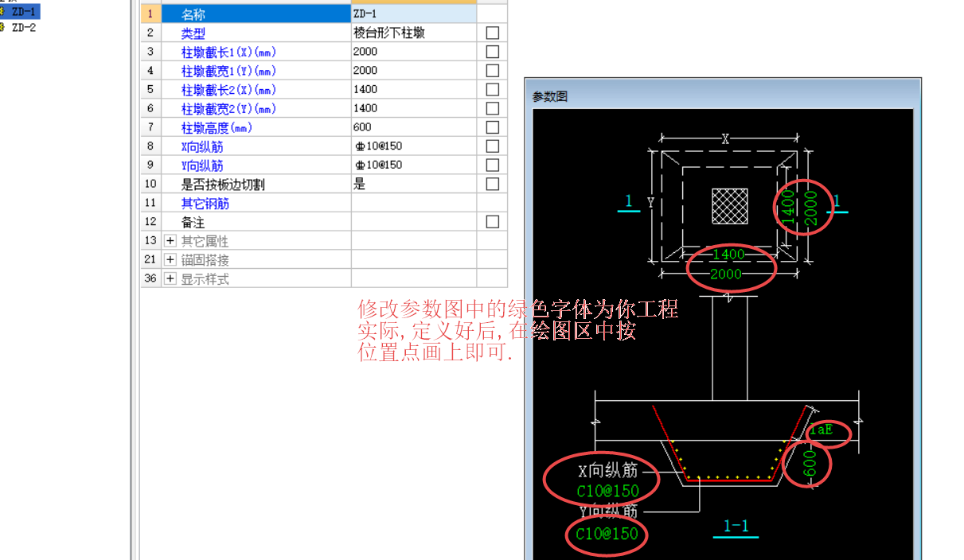The height and width of the screenshot is (560, 964).
Task: Click the 名称 property label
Action: (x=193, y=14)
